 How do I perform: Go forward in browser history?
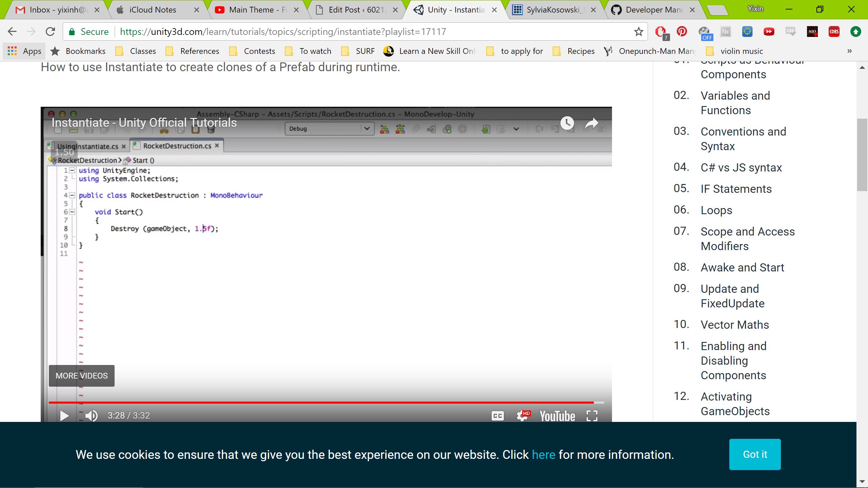(31, 32)
